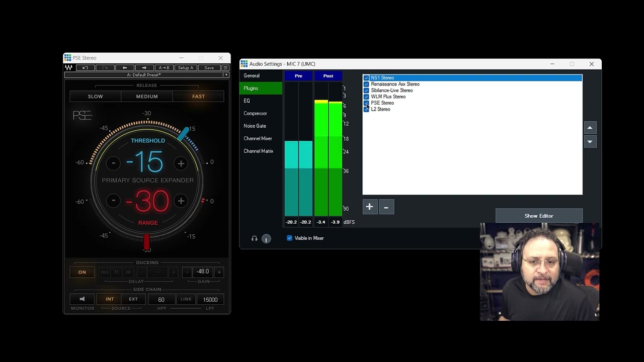Screen dimensions: 644x362
Task: Click the headphones monitor icon
Action: pyautogui.click(x=255, y=239)
